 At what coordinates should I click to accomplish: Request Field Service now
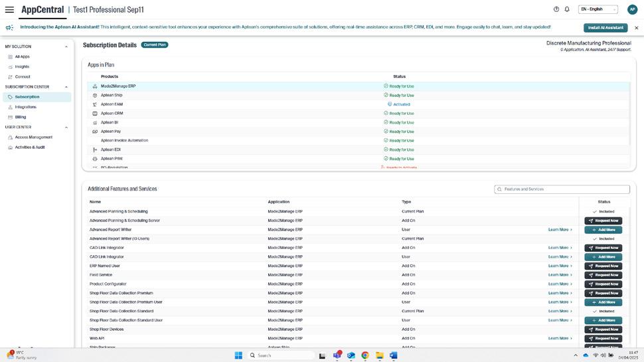click(x=604, y=275)
